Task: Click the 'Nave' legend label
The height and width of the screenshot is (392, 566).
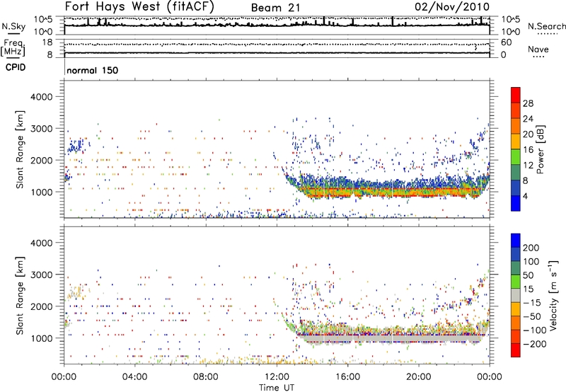Action: point(538,49)
